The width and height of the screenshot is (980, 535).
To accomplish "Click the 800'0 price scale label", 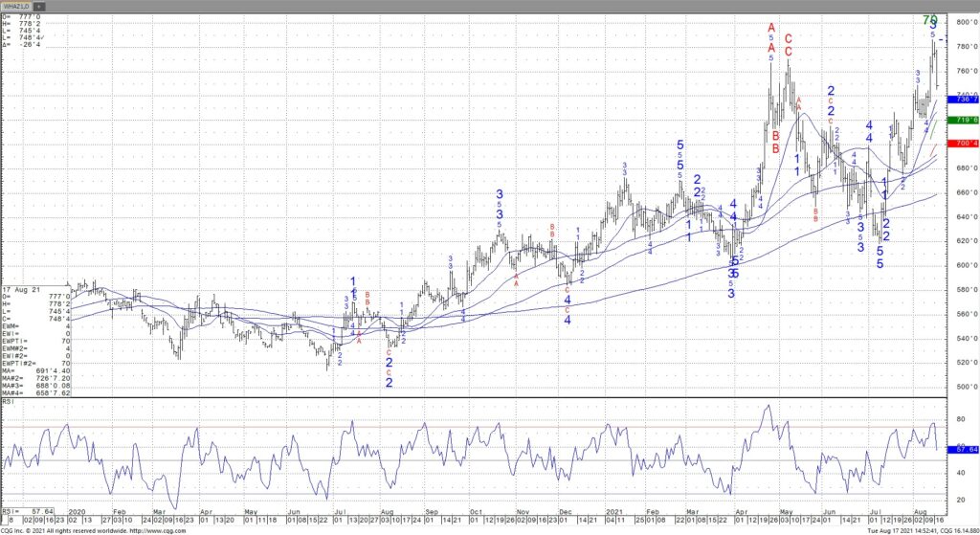I will click(964, 22).
